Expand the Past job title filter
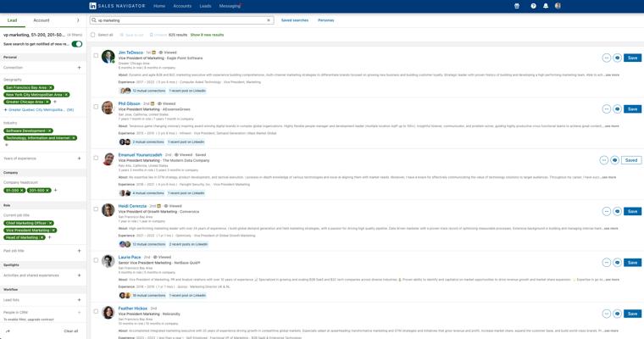Image resolution: width=644 pixels, height=339 pixels. coord(80,251)
